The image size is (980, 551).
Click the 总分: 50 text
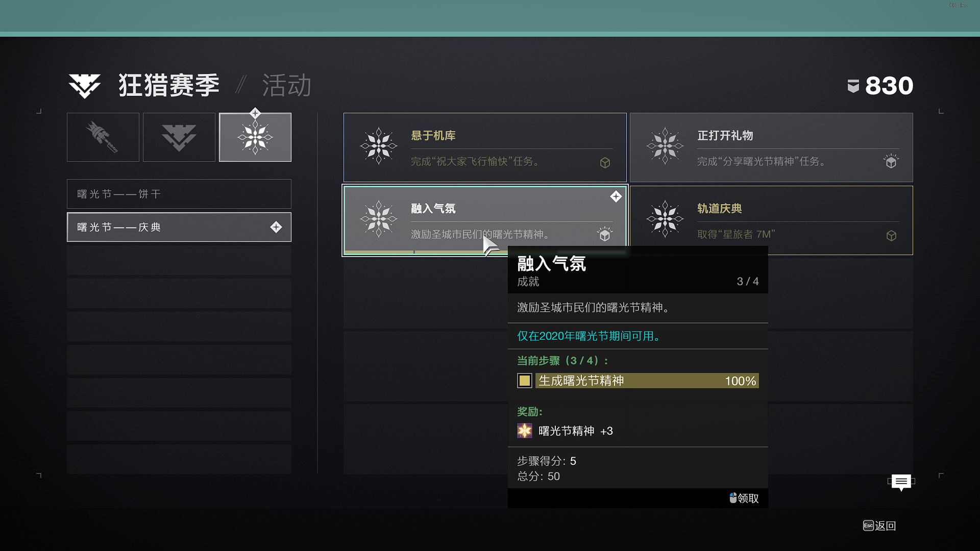click(538, 477)
